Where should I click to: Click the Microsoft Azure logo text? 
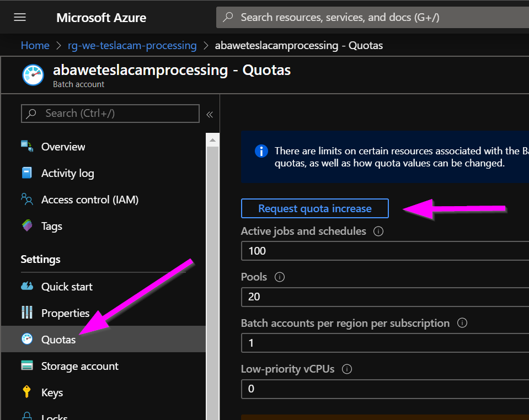(101, 18)
